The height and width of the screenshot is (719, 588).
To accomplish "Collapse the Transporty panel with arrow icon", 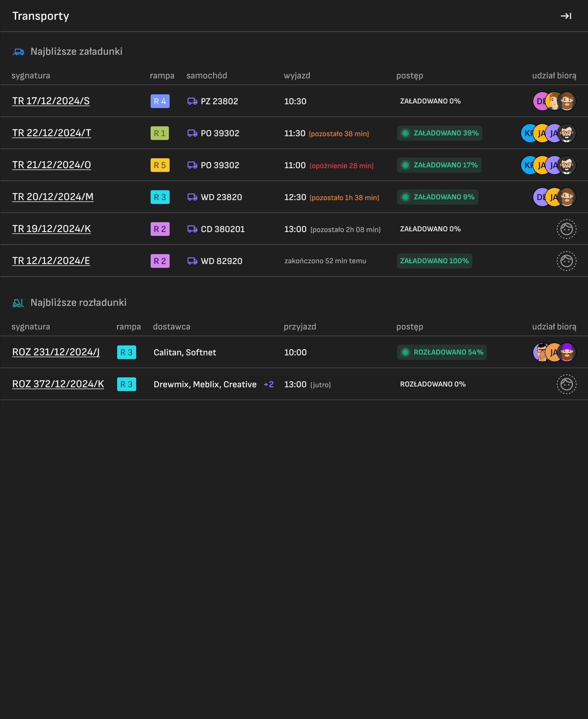I will [x=566, y=16].
